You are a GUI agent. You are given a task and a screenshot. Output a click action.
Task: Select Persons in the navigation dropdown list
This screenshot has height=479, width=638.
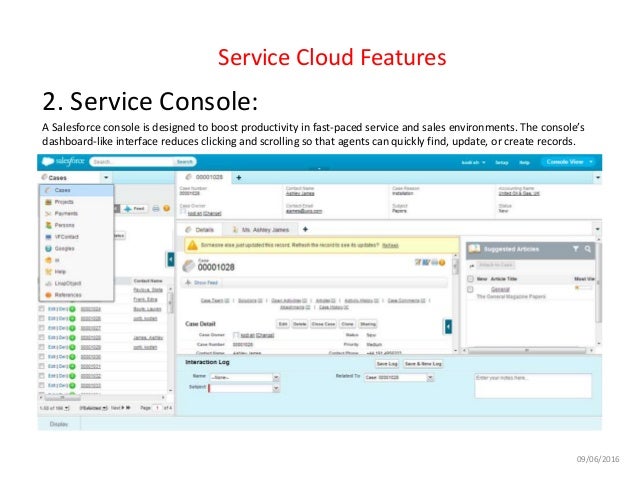[76, 225]
